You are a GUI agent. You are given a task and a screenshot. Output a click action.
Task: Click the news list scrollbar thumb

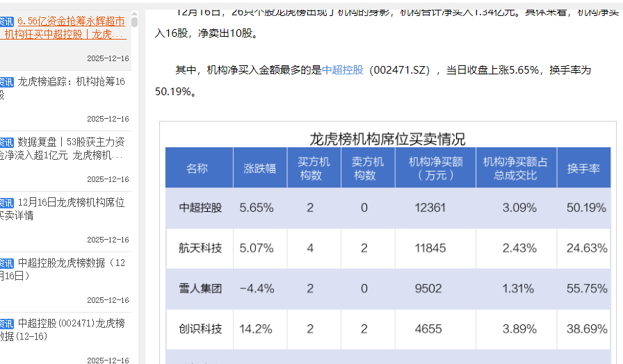[135, 22]
